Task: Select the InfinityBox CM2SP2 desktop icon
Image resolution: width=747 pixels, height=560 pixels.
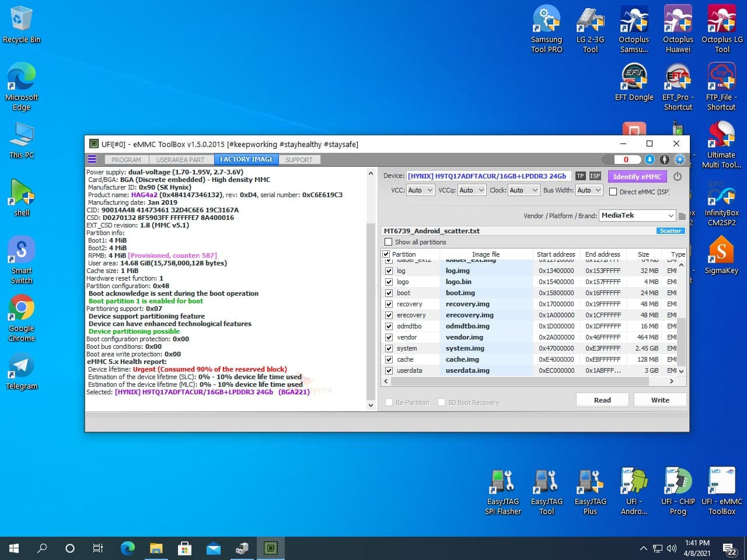Action: pyautogui.click(x=722, y=202)
